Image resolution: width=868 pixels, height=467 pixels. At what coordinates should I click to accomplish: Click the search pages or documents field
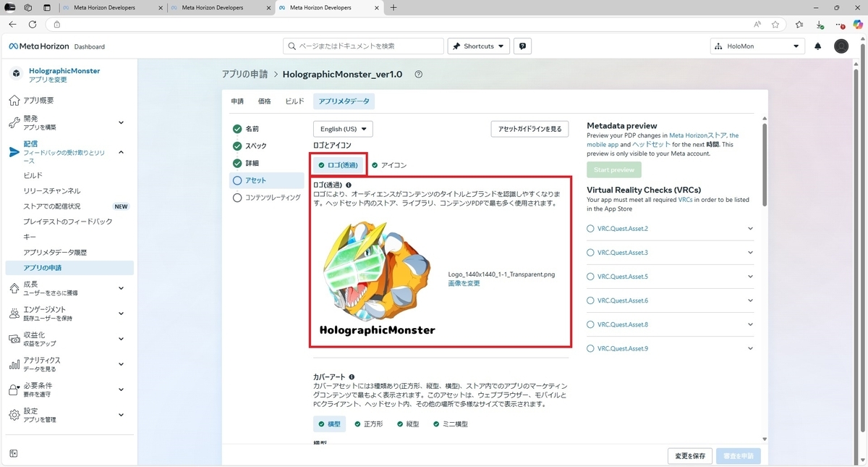click(363, 46)
